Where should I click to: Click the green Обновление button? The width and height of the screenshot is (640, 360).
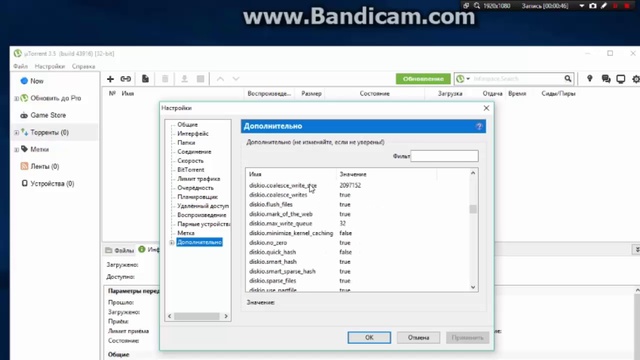click(x=423, y=79)
